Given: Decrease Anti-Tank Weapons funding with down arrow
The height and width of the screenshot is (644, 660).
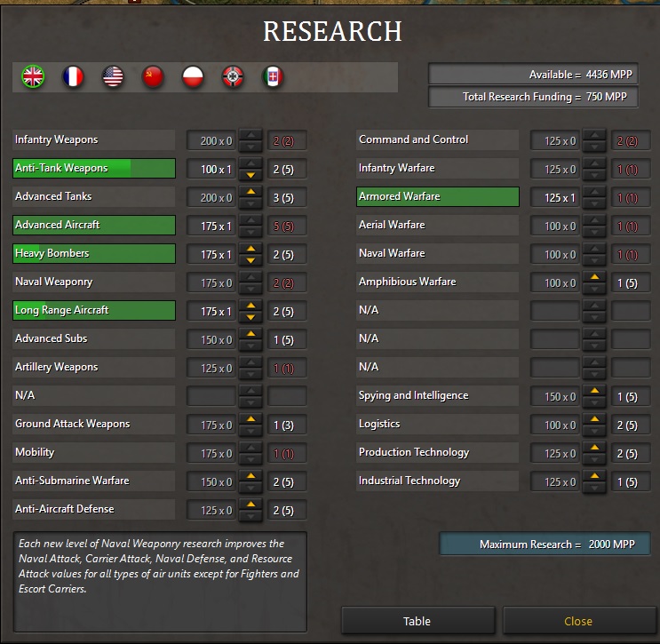Looking at the screenshot, I should 250,175.
